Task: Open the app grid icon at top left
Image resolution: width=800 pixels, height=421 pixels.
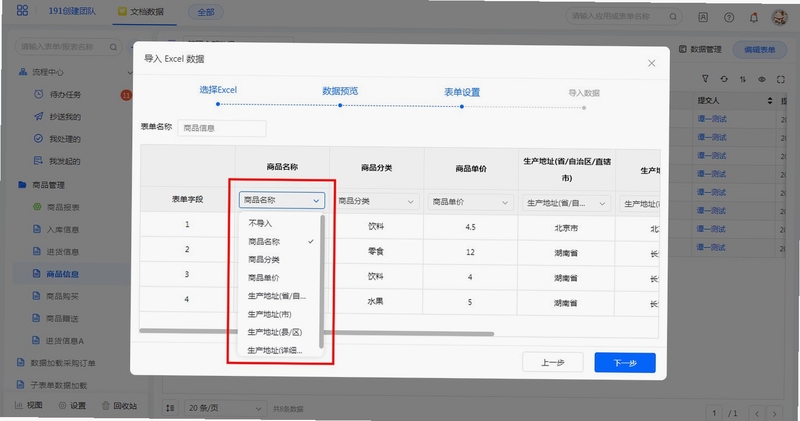Action: (x=22, y=10)
